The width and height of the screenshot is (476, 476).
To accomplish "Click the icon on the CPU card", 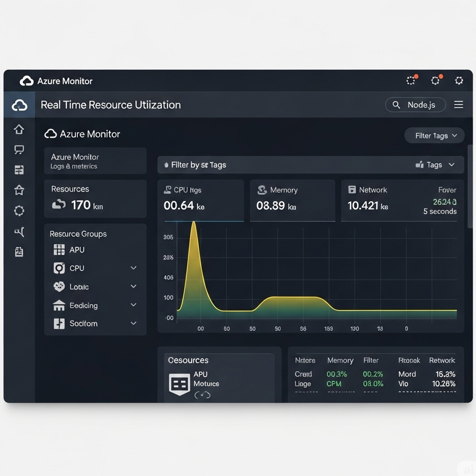I will pyautogui.click(x=167, y=190).
